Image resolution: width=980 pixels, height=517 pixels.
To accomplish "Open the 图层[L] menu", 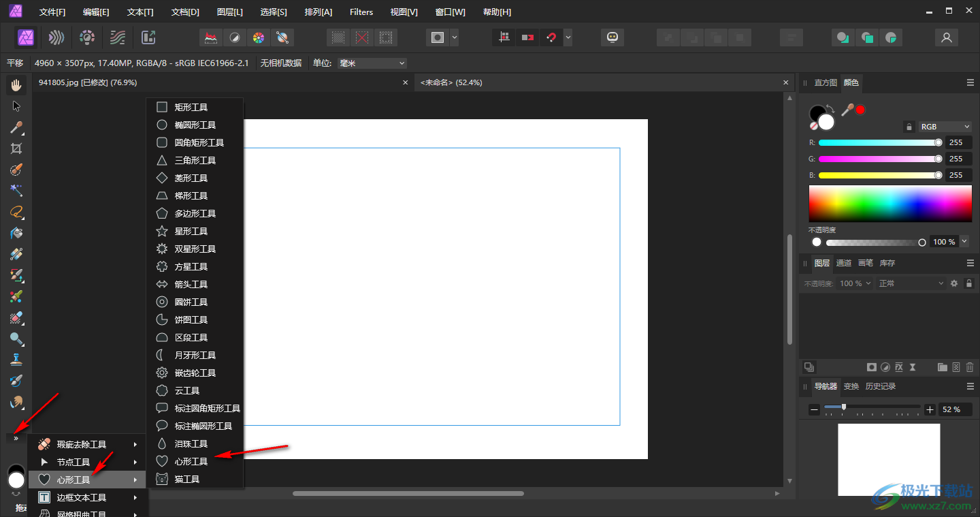I will 229,12.
